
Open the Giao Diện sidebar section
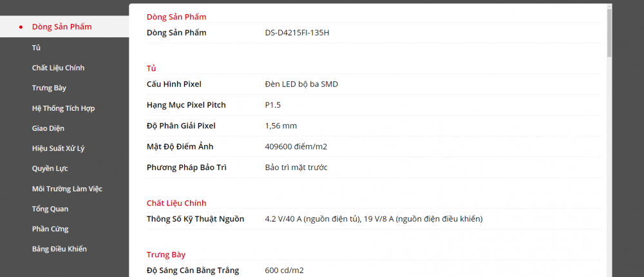(48, 128)
